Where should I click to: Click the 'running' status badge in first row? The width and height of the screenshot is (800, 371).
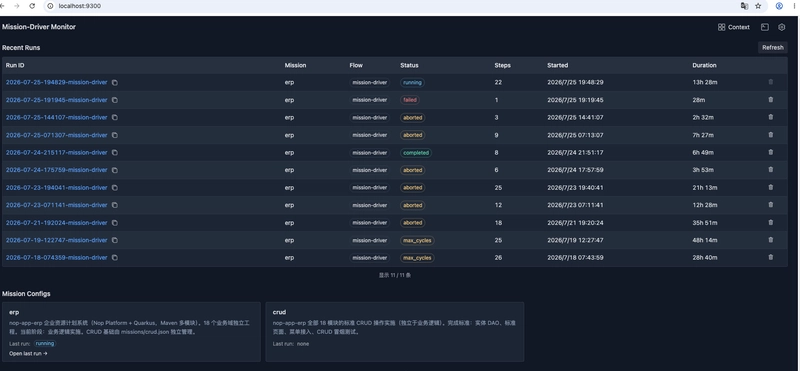[x=412, y=83]
